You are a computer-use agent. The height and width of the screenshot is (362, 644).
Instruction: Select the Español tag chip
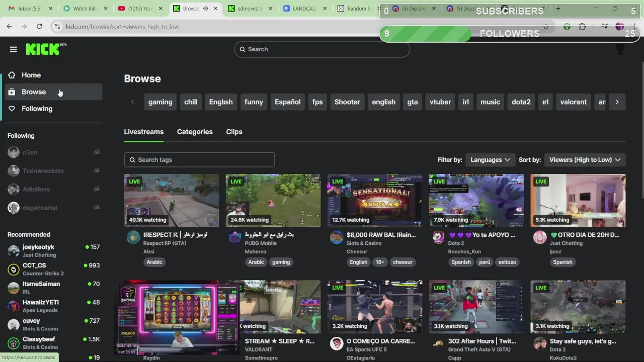pyautogui.click(x=287, y=102)
